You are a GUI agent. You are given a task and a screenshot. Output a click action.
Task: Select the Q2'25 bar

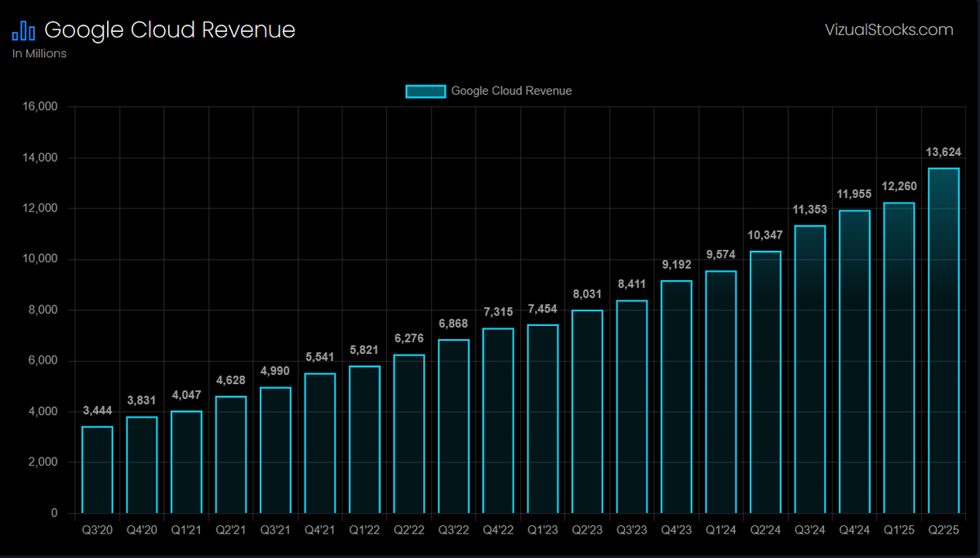[x=943, y=341]
